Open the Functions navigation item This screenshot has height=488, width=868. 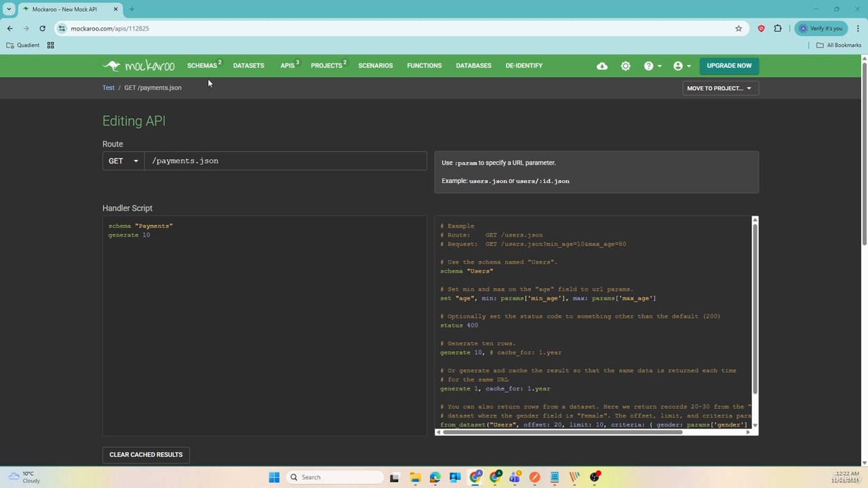(x=424, y=66)
